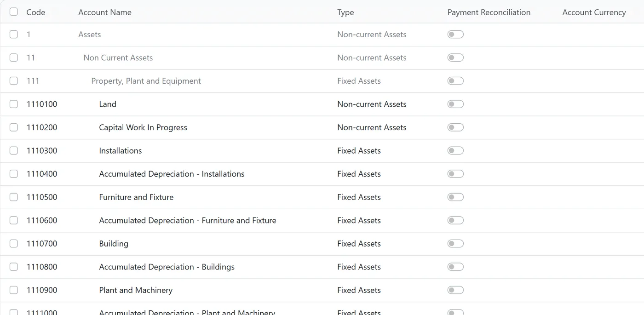Click the Type cell for Land
Viewport: 644px width, 315px height.
click(372, 104)
